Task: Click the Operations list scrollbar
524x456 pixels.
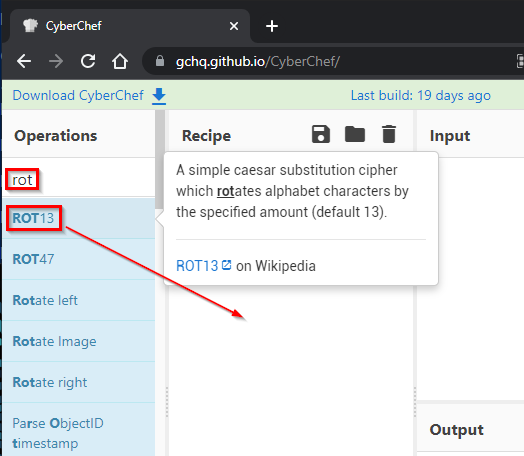Action: (159, 160)
